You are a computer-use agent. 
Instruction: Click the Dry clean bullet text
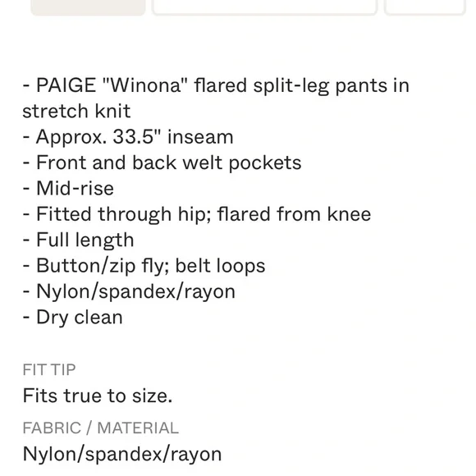point(72,318)
